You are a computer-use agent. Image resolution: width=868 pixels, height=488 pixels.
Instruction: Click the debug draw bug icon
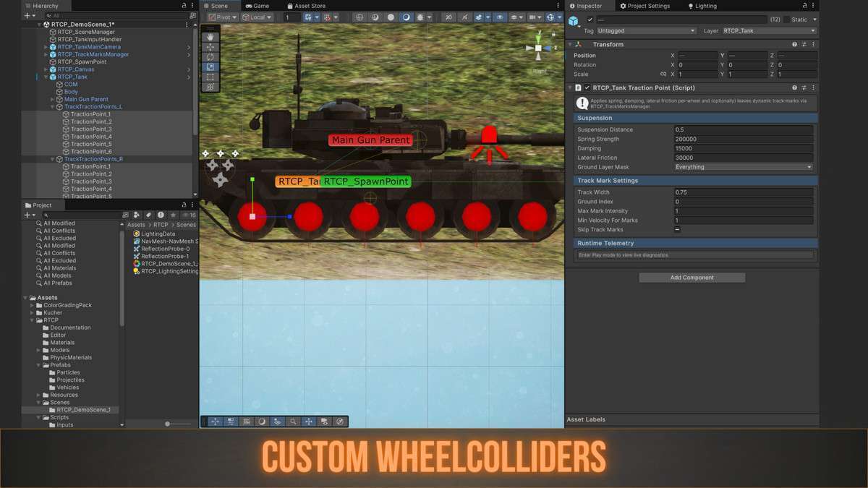pyautogui.click(x=420, y=17)
